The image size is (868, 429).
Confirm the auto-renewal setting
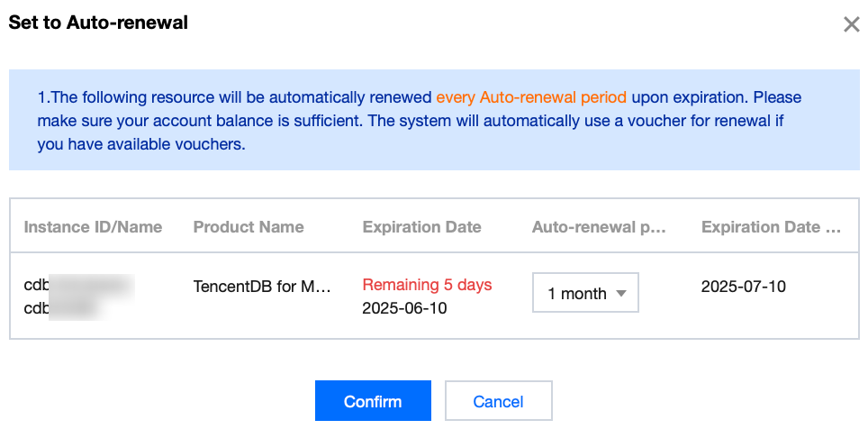(x=373, y=401)
